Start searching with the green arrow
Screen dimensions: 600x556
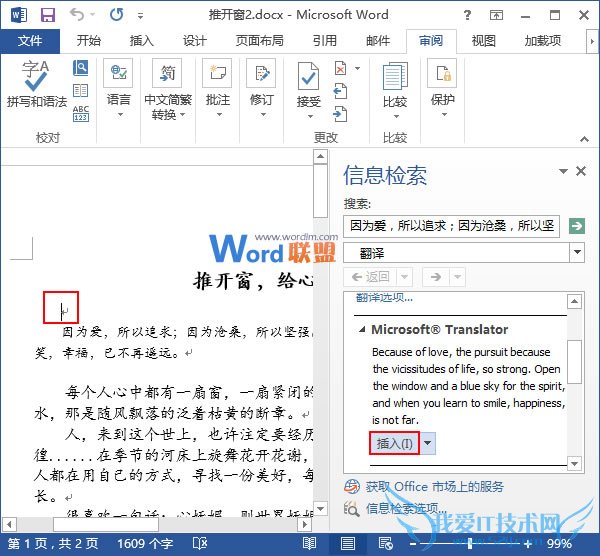coord(577,225)
